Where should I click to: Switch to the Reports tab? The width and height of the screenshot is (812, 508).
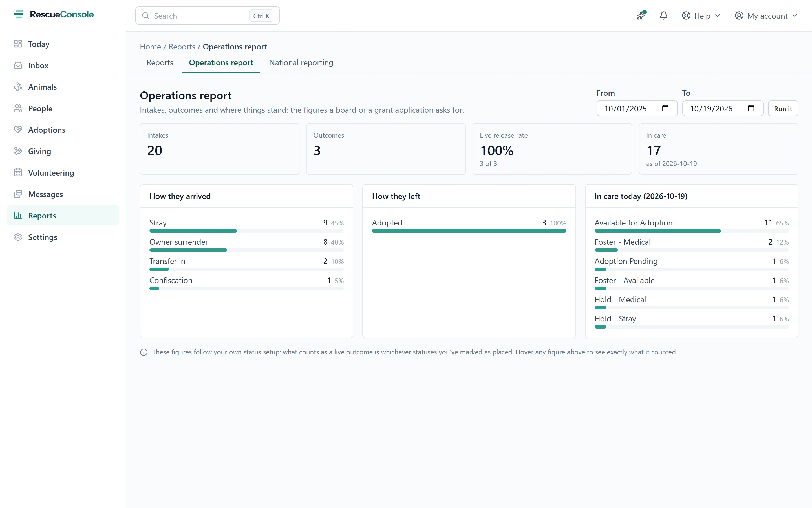[x=160, y=62]
